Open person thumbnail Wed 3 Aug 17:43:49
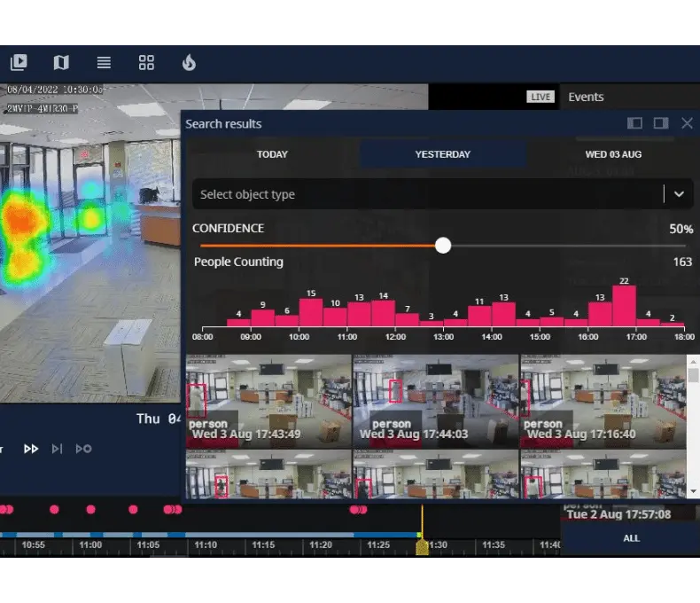The height and width of the screenshot is (603, 700). pyautogui.click(x=268, y=402)
